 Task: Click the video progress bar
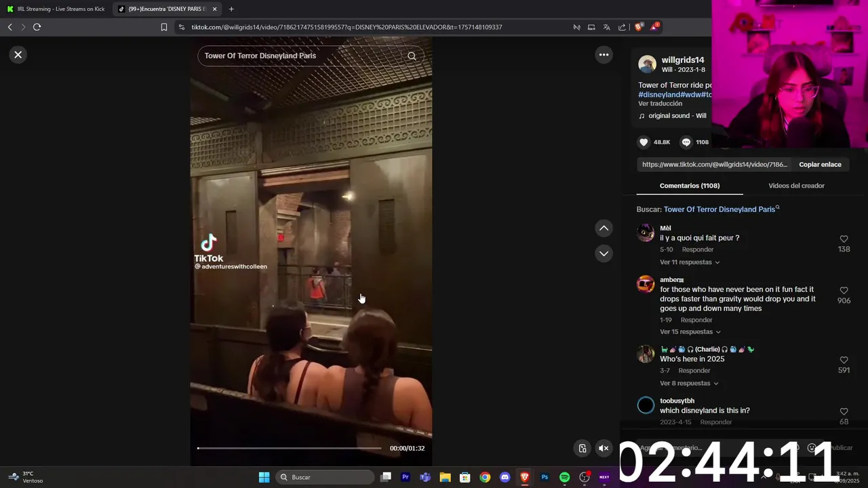(290, 448)
